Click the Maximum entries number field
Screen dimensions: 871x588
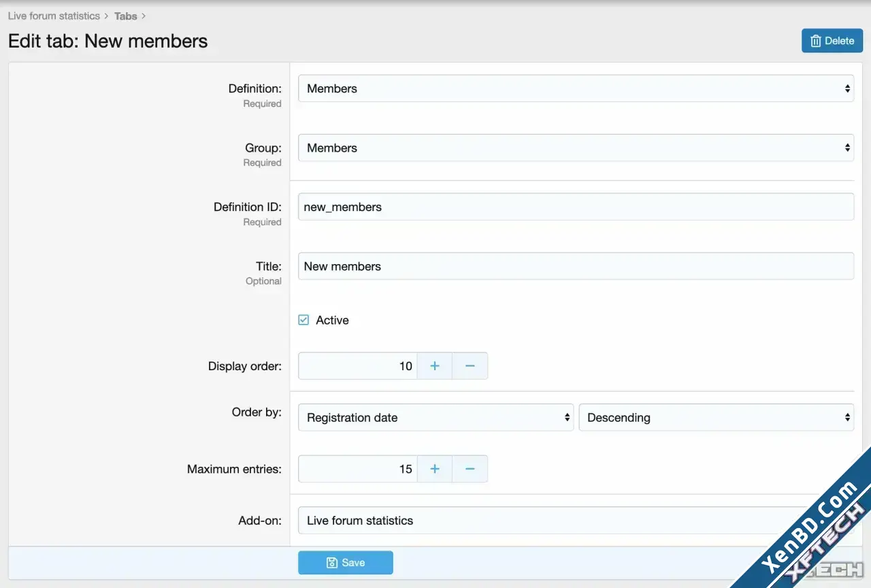(x=358, y=469)
